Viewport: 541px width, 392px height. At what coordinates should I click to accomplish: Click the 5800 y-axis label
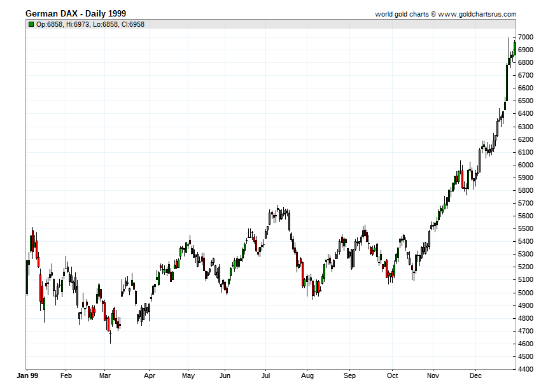tap(526, 191)
